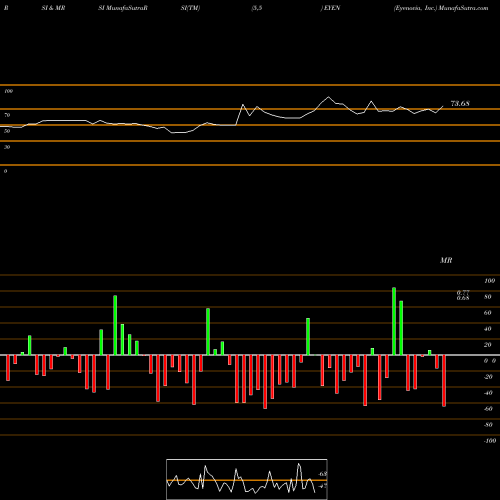Click the -100 label on the MR axis
The height and width of the screenshot is (500, 500).
click(489, 441)
